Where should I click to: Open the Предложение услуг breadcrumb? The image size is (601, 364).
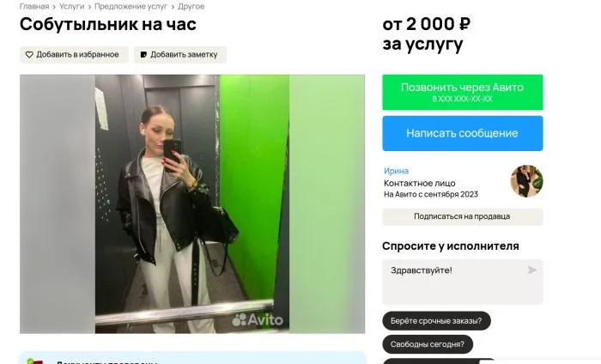(131, 7)
